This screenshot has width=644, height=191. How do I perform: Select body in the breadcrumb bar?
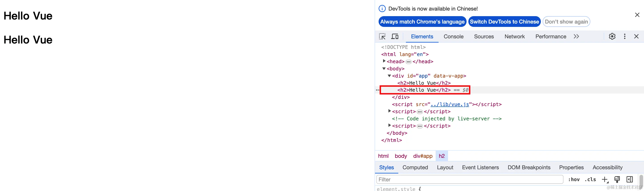click(x=401, y=156)
